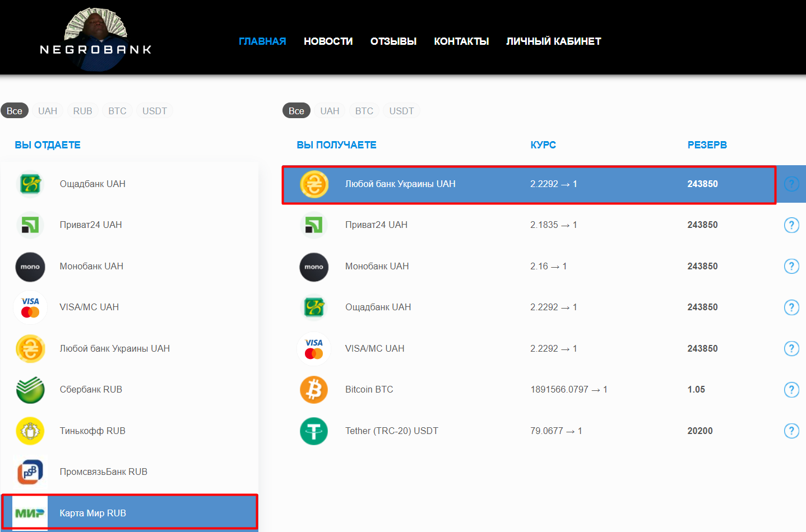Open help for Монобанк receive row
Screen dimensions: 806x532
tap(791, 266)
